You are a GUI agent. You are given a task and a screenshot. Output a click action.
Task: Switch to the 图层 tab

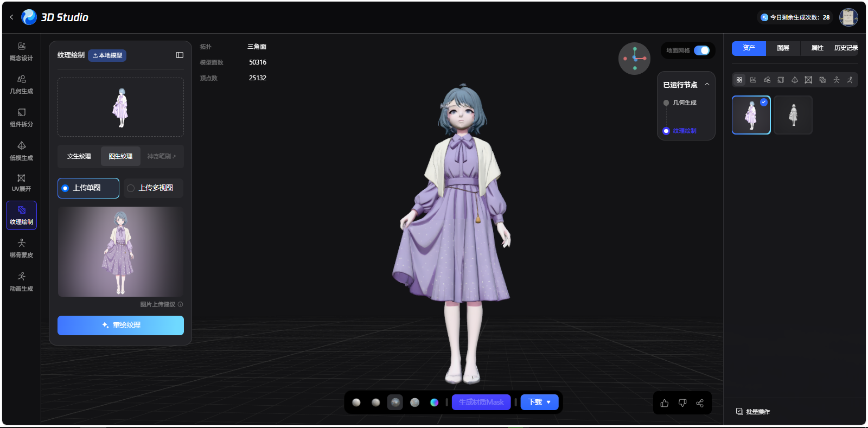point(783,48)
